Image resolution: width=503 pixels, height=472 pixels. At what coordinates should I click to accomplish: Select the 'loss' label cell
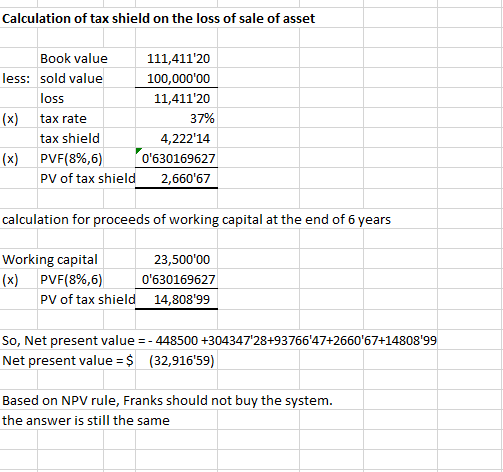pos(52,99)
